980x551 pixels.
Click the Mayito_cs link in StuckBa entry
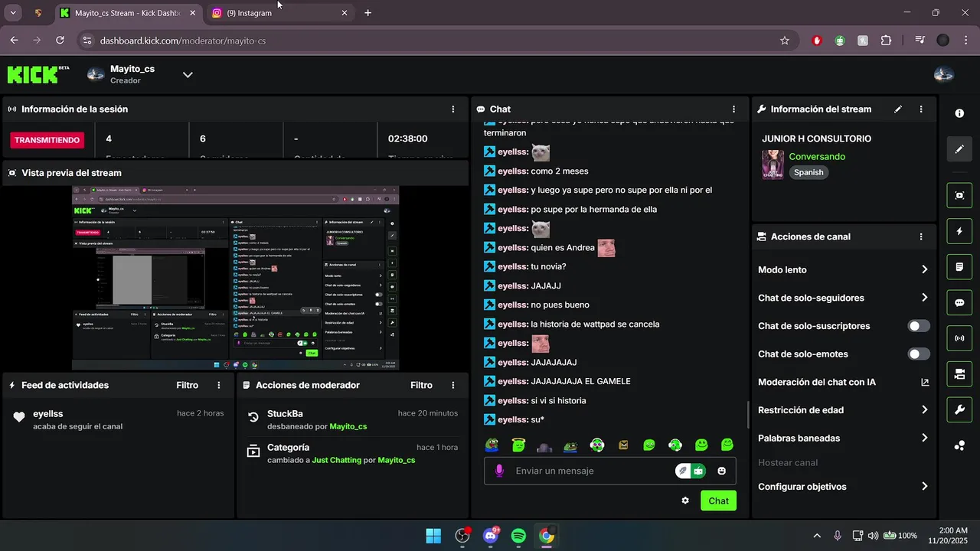348,426
